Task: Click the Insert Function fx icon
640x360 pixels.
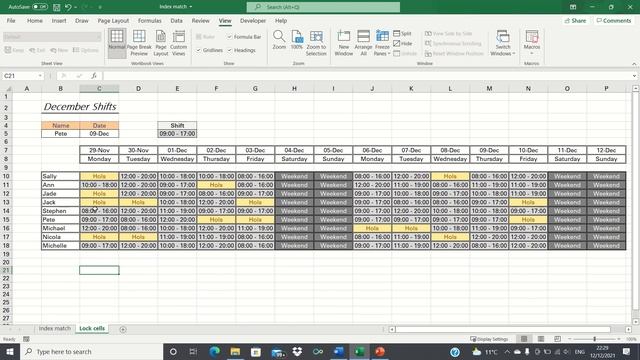Action: point(94,76)
